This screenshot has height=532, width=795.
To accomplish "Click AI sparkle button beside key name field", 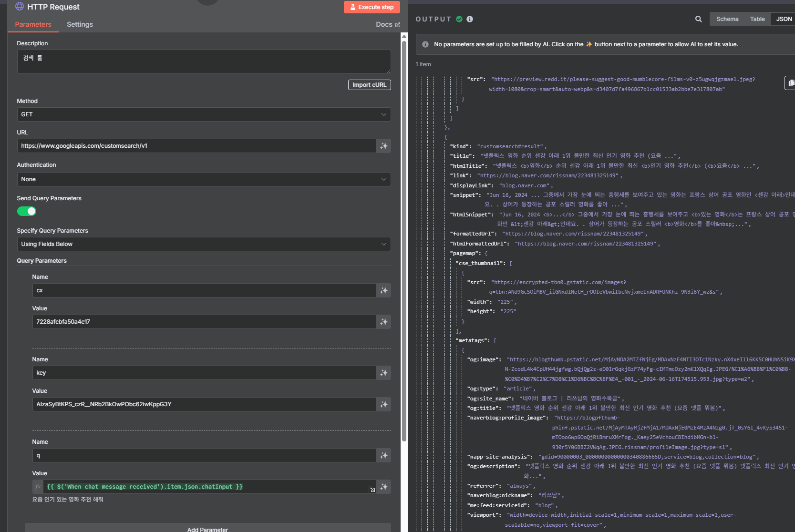I will 384,373.
